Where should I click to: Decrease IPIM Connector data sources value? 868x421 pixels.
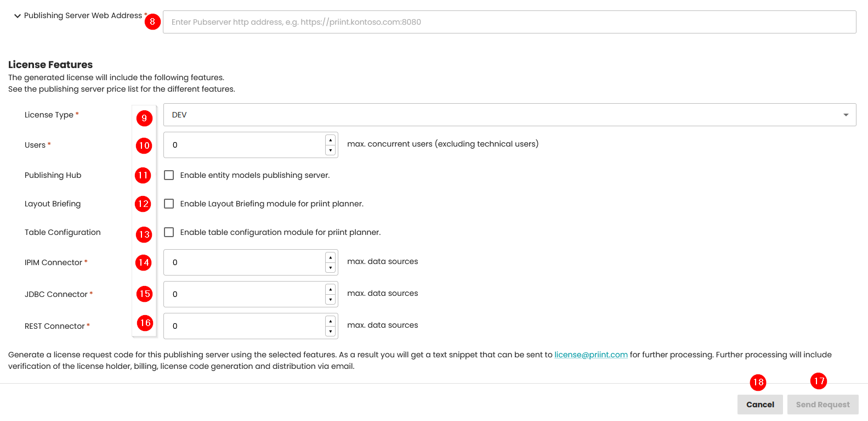point(330,268)
